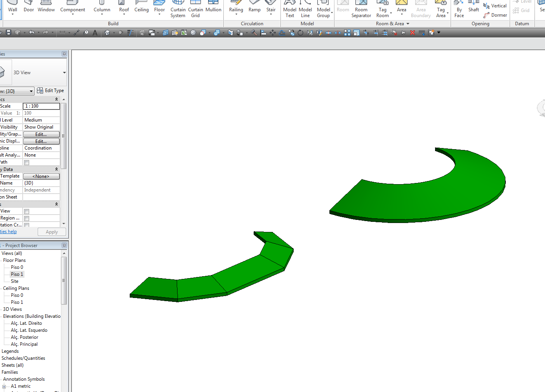The width and height of the screenshot is (545, 392).
Task: Select the Door tool
Action: tap(29, 6)
